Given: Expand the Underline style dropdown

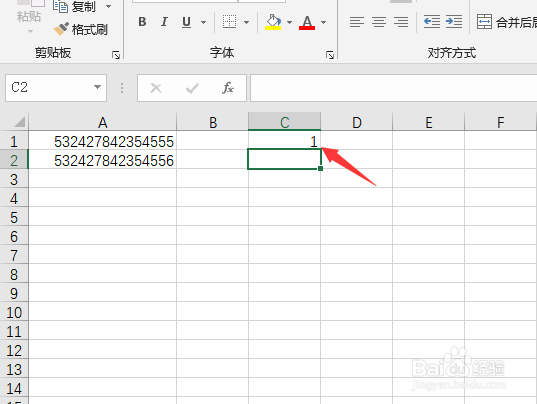Looking at the screenshot, I should click(203, 23).
